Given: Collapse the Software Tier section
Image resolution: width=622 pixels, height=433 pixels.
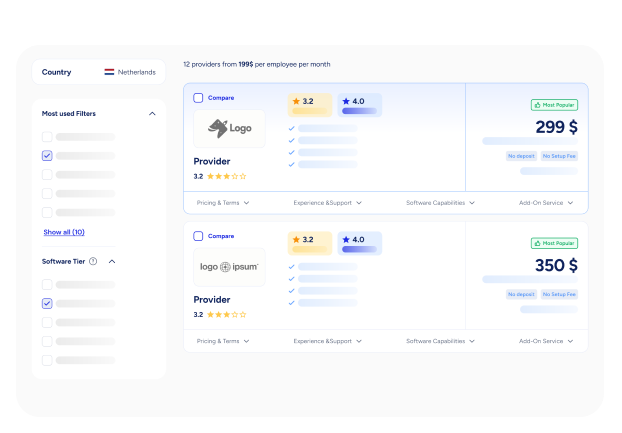Looking at the screenshot, I should click(x=112, y=262).
